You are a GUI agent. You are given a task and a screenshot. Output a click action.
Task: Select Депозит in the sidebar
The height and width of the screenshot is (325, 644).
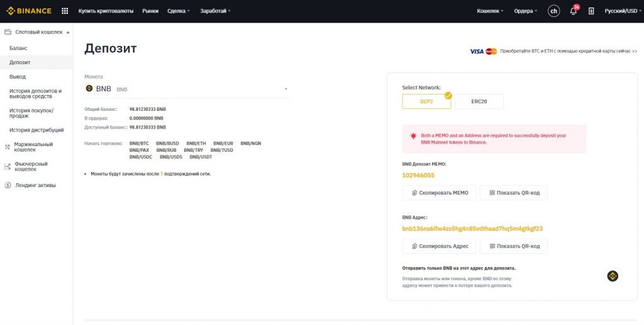(x=36, y=62)
